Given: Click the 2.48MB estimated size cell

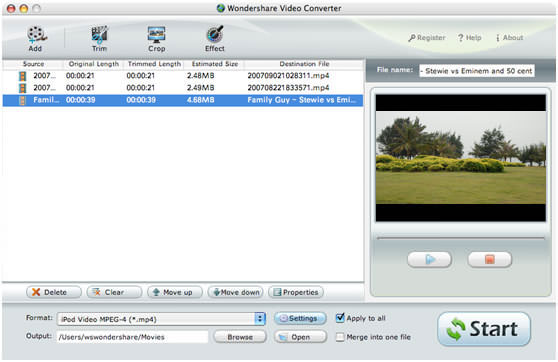Looking at the screenshot, I should pos(201,75).
